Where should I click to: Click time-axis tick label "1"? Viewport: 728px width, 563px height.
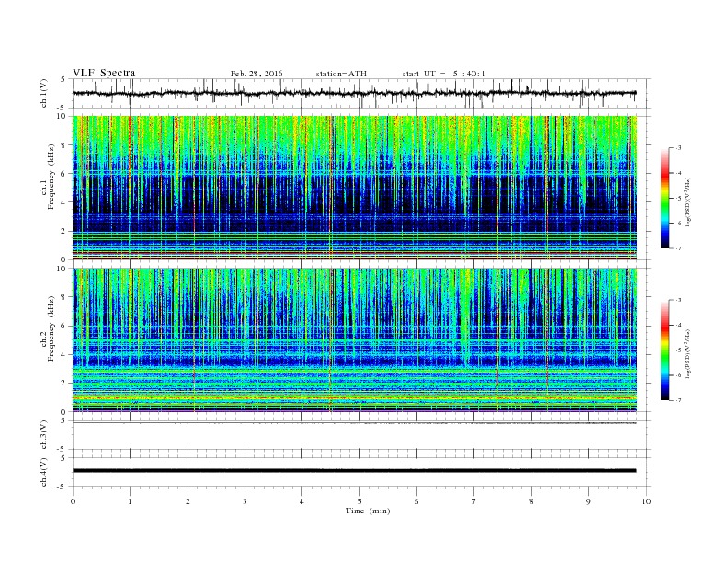pyautogui.click(x=130, y=501)
